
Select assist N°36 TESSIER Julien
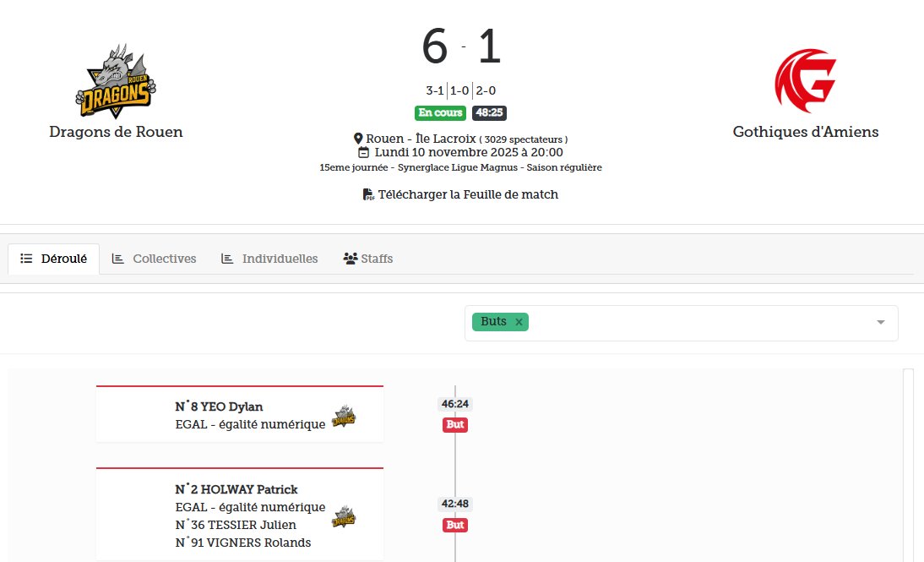click(236, 524)
